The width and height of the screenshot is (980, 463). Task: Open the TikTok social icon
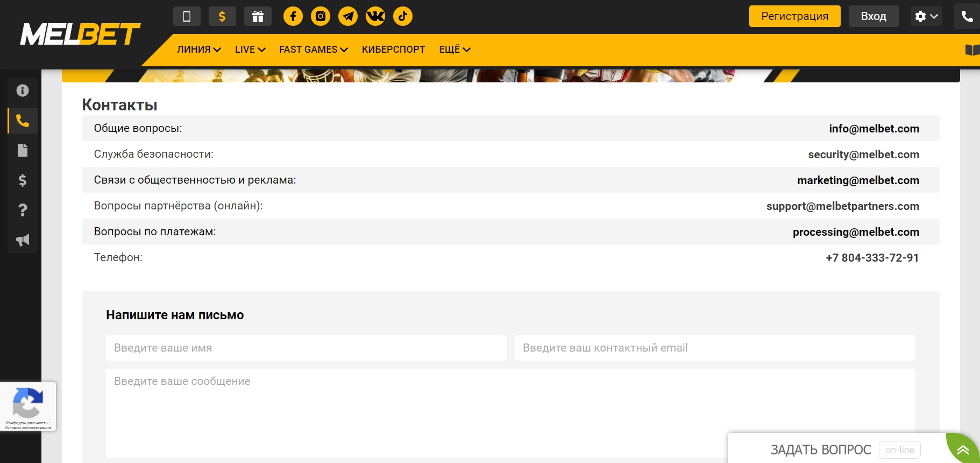pyautogui.click(x=403, y=16)
